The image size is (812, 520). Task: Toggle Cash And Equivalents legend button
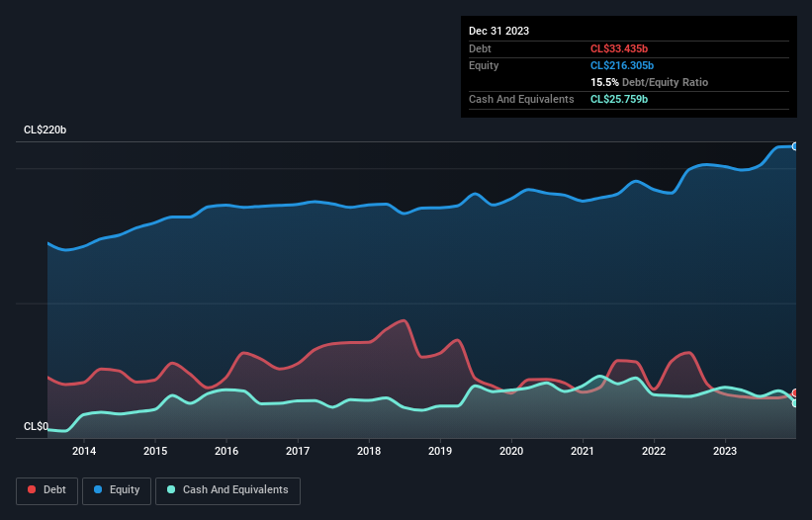point(227,490)
